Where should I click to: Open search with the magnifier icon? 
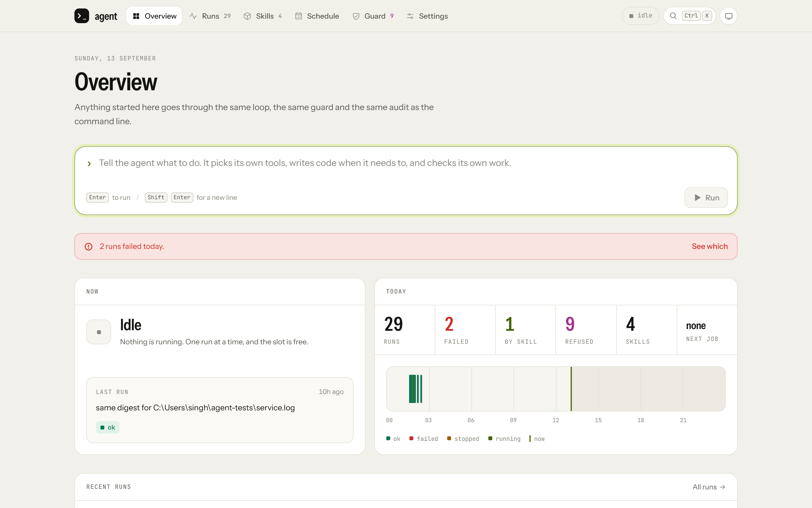[673, 16]
